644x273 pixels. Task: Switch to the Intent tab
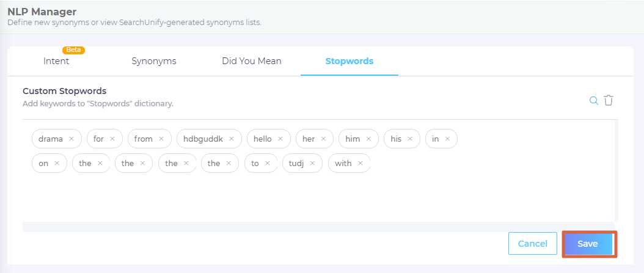point(56,61)
